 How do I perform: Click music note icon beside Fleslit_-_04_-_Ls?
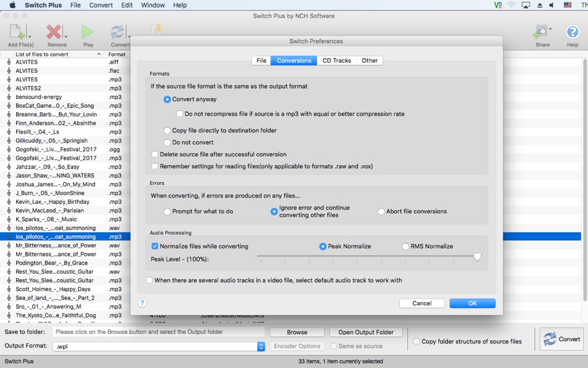(x=9, y=132)
